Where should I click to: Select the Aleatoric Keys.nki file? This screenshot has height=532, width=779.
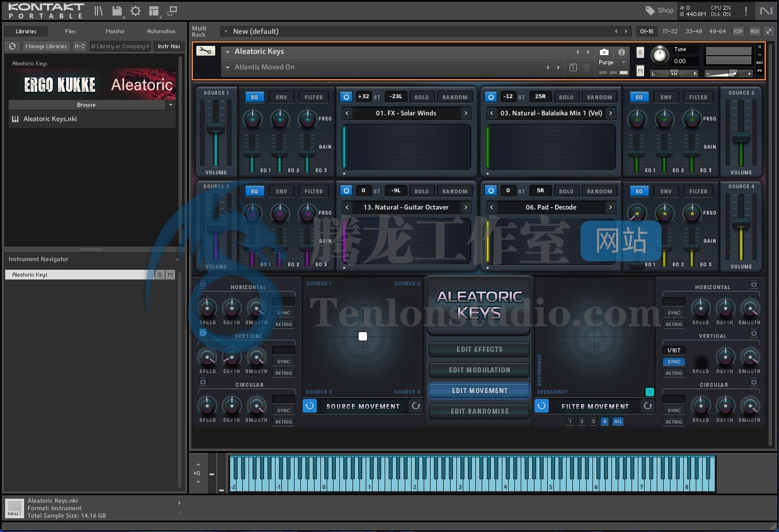[x=92, y=119]
